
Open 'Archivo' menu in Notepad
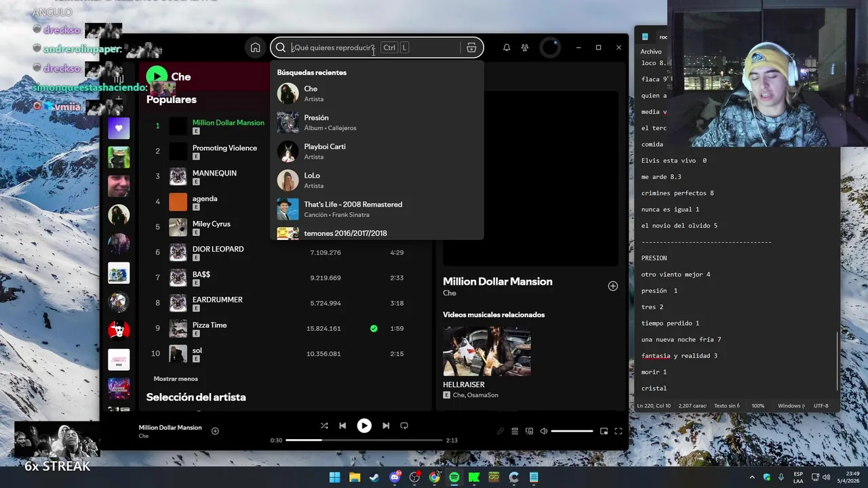click(x=651, y=52)
